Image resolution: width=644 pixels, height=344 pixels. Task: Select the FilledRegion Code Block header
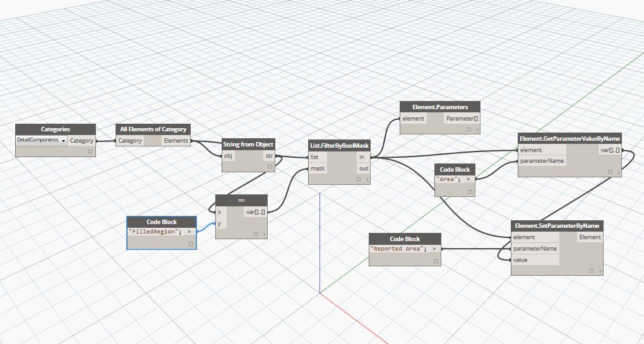coord(162,222)
